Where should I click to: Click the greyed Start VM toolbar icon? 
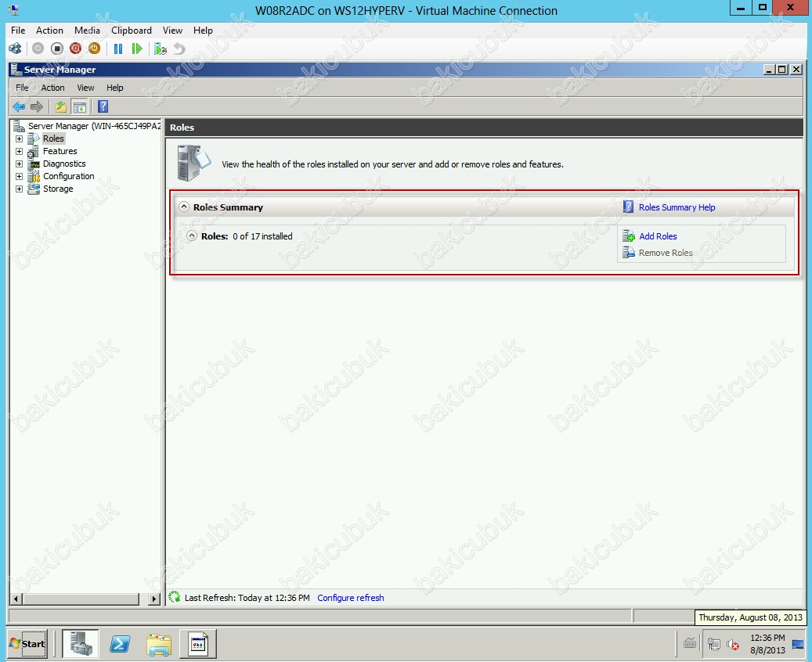point(38,49)
